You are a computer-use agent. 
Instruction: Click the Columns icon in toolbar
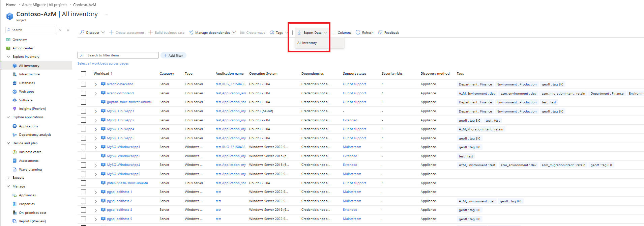(x=333, y=33)
